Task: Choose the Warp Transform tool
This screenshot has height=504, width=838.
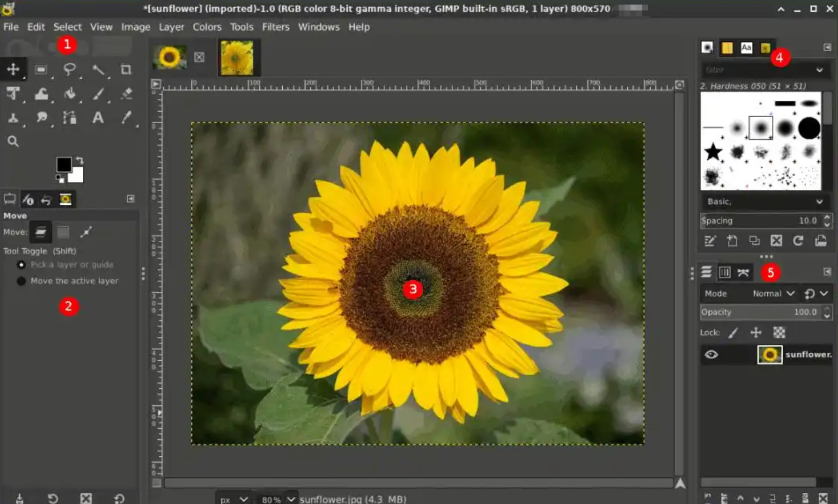Action: click(x=41, y=94)
